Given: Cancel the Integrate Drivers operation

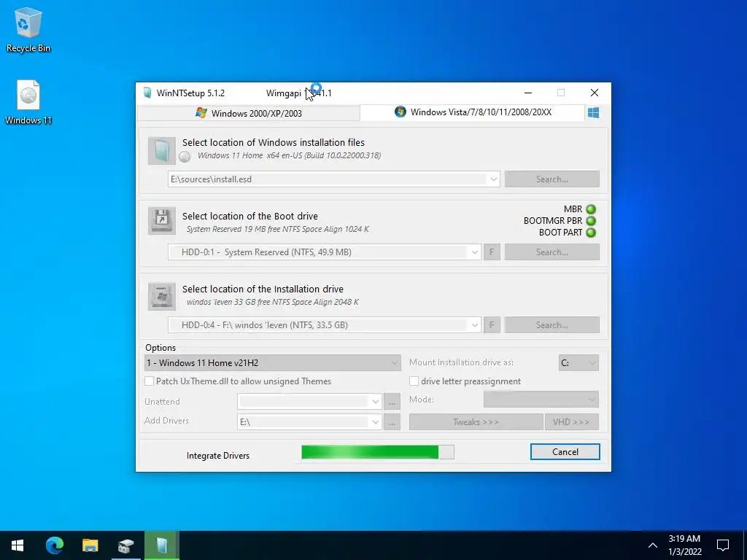Looking at the screenshot, I should click(x=565, y=452).
